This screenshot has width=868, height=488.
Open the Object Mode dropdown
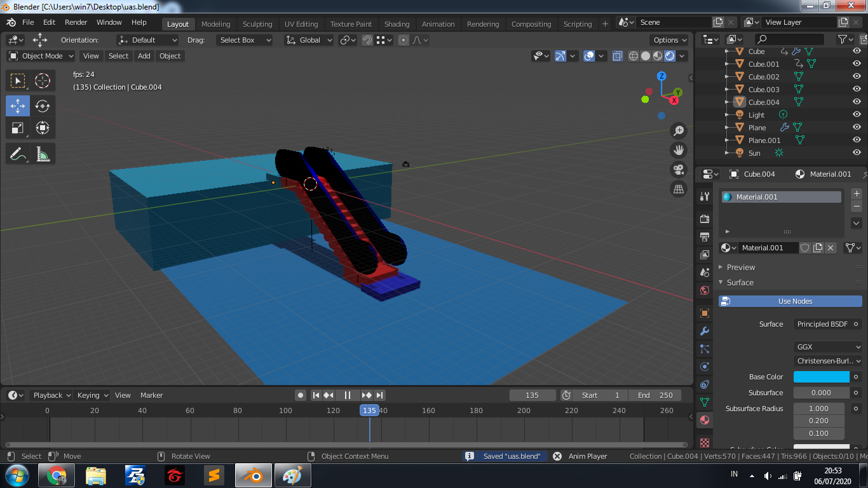pyautogui.click(x=40, y=56)
